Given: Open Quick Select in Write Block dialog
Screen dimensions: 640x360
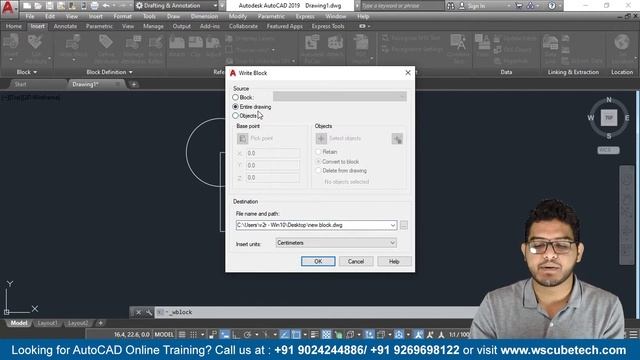Looking at the screenshot, I should 397,138.
